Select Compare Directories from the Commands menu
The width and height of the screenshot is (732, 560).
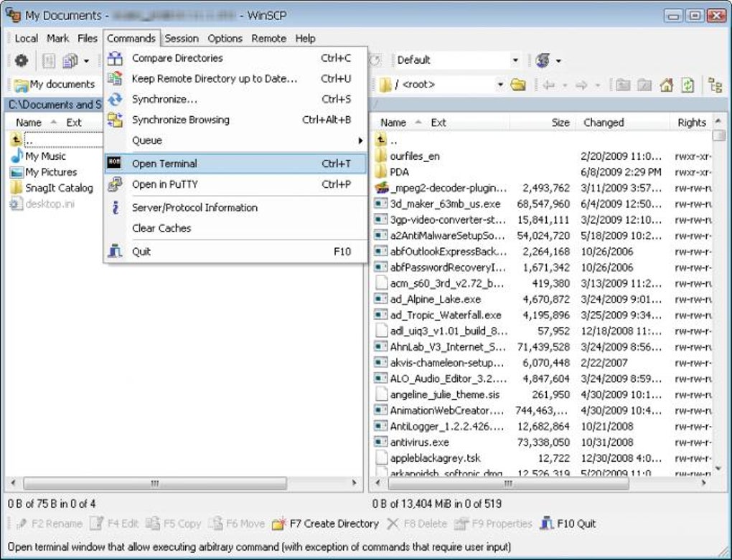pos(235,58)
